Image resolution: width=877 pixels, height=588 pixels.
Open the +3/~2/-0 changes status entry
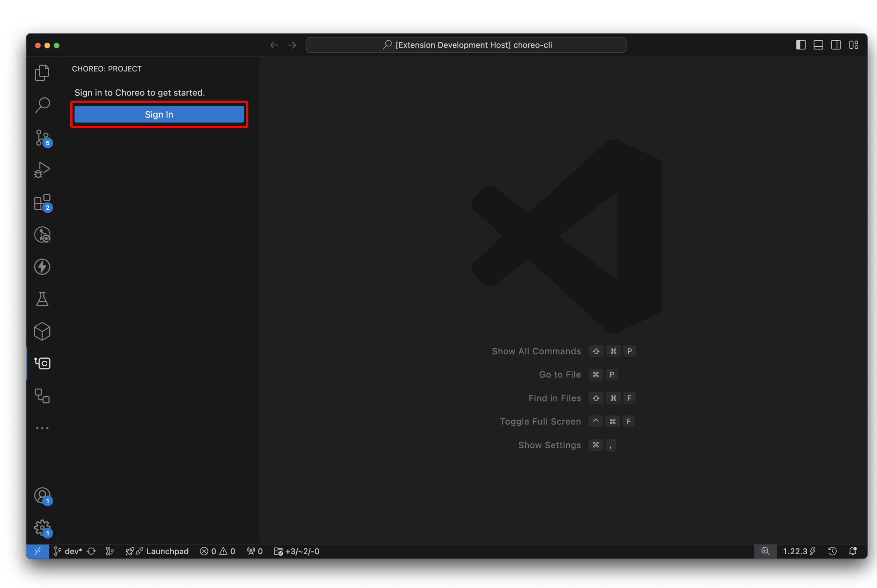pyautogui.click(x=297, y=551)
